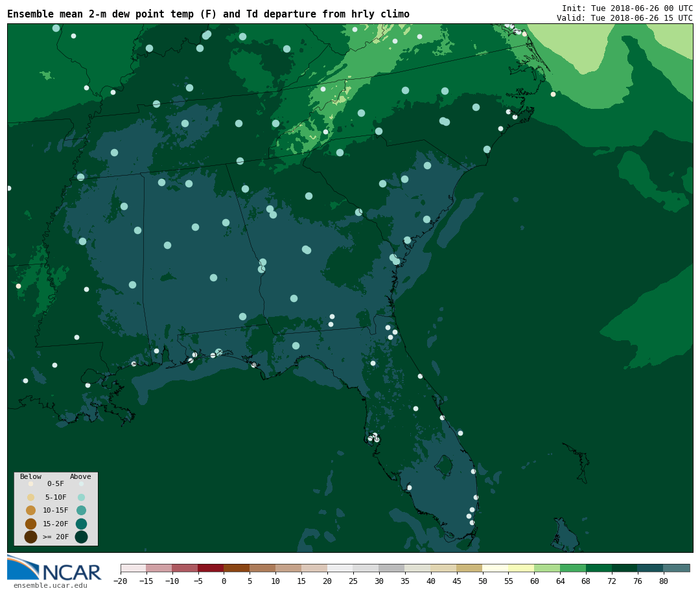Screen dimensions: 700x593
Task: Click the Below >= 20F dark brown legend circle
Action: point(31,537)
